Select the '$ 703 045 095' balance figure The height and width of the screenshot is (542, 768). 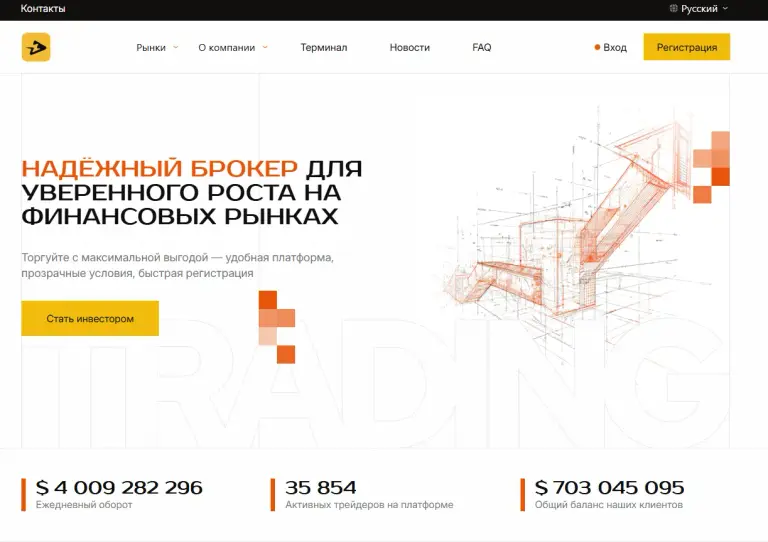(x=609, y=487)
